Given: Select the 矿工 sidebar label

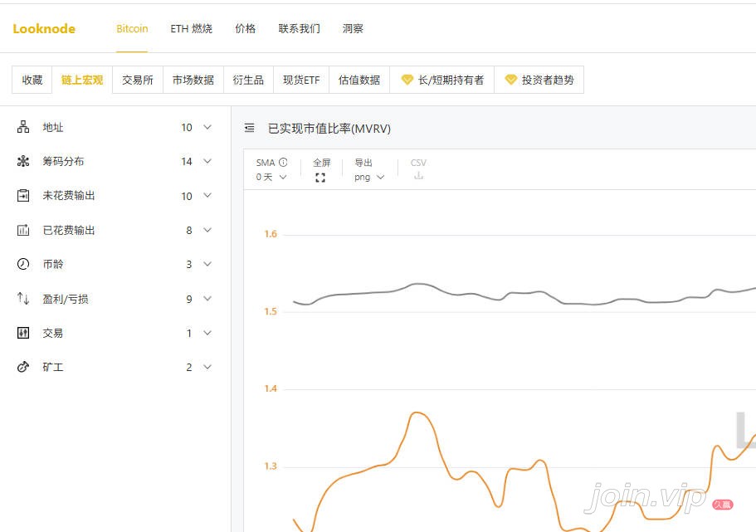Looking at the screenshot, I should click(x=53, y=367).
